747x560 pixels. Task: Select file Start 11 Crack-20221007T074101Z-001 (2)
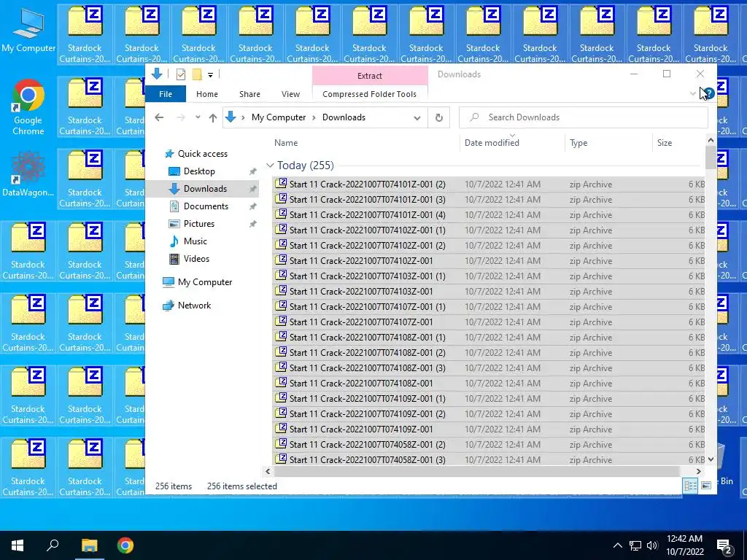point(488,184)
